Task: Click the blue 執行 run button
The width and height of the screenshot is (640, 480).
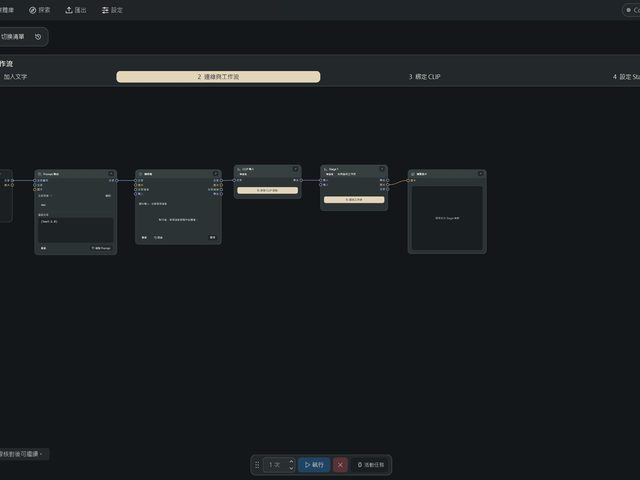Action: [314, 465]
